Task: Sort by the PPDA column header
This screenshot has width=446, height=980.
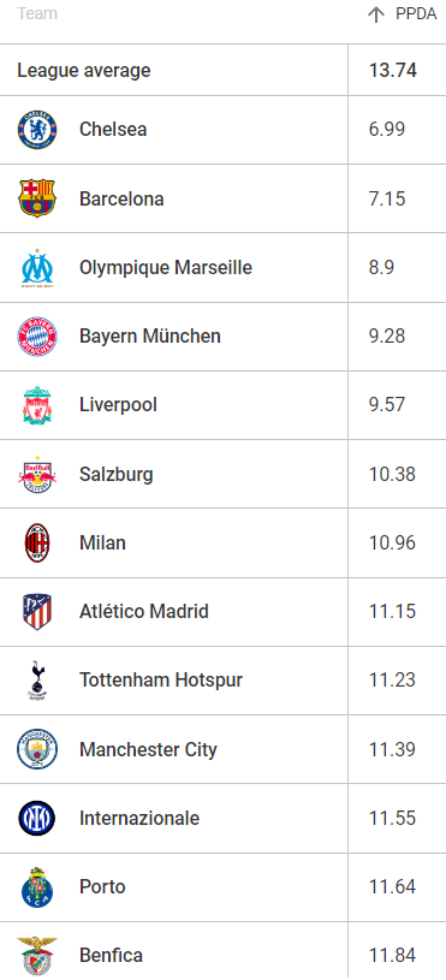Action: coord(416,14)
